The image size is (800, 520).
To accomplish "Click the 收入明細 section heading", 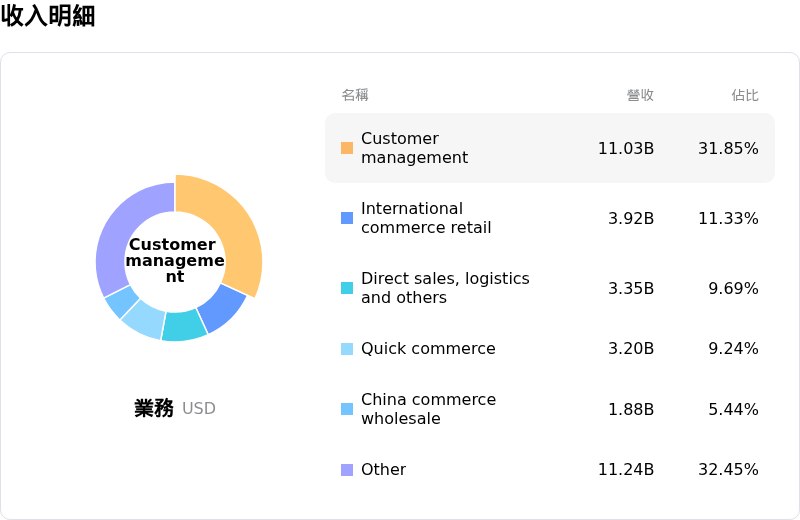I will (48, 16).
